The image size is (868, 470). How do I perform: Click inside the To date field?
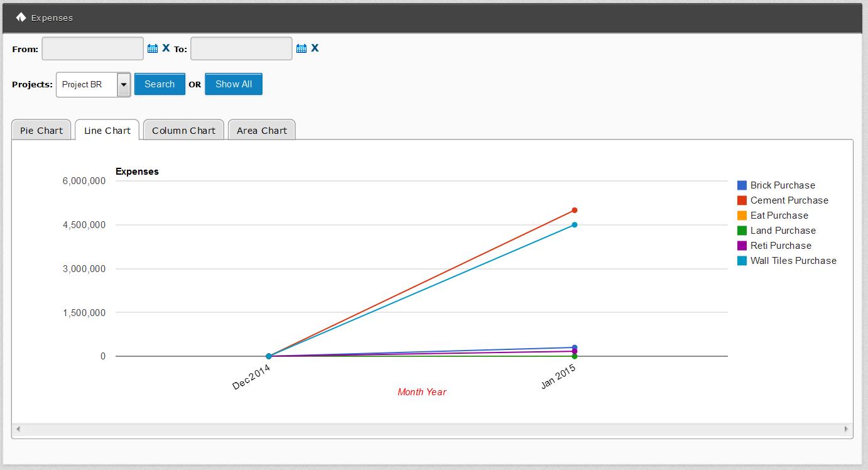[x=241, y=48]
